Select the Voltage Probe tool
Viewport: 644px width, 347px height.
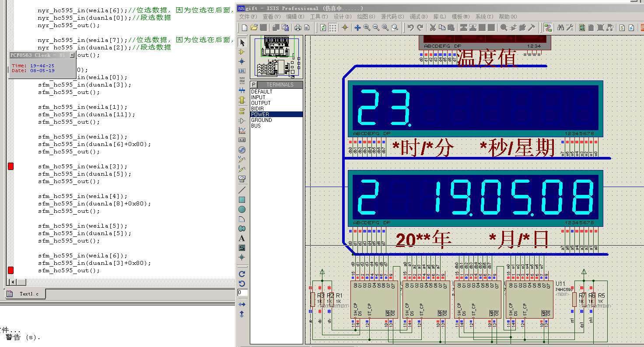click(x=242, y=160)
